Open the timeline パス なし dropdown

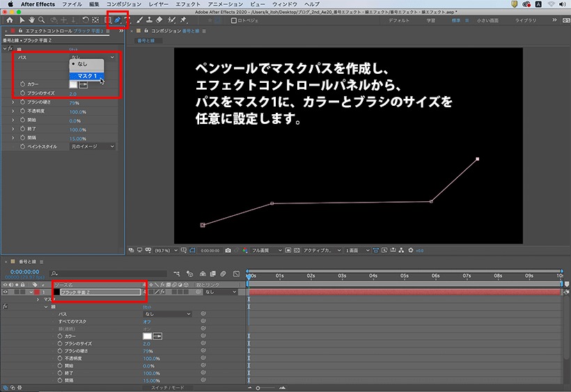click(x=167, y=314)
